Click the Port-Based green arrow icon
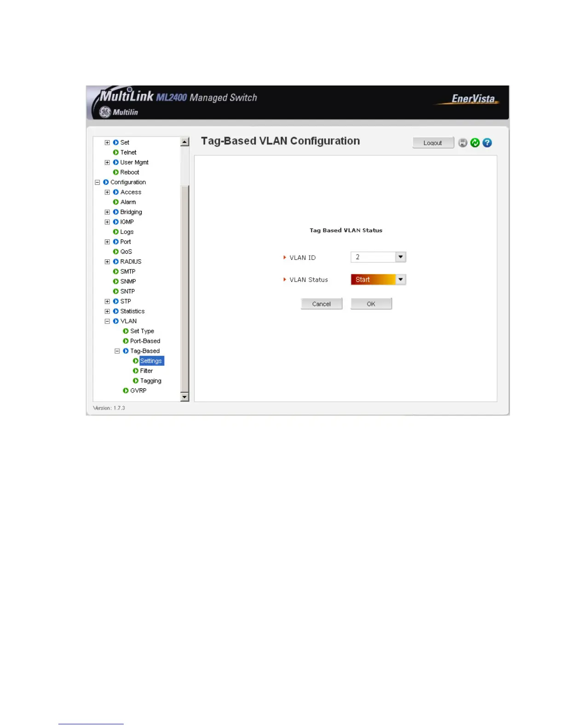Image resolution: width=563 pixels, height=728 pixels. pos(126,341)
